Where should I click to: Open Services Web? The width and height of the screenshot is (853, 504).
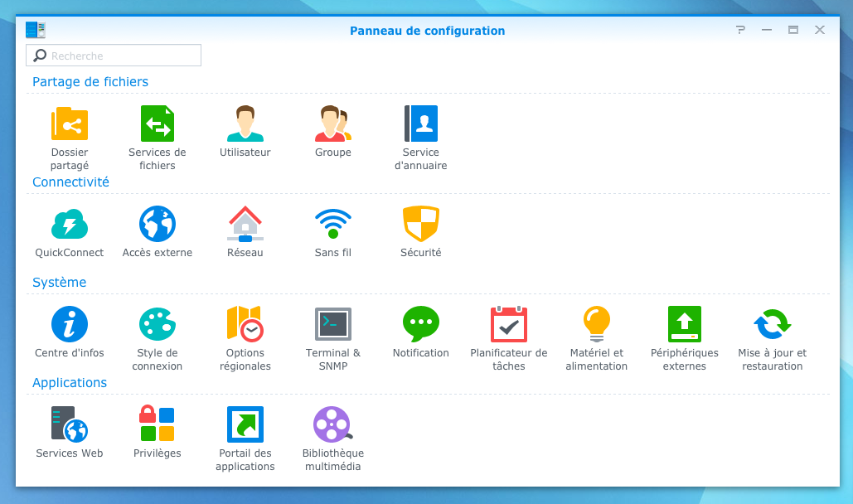[70, 424]
